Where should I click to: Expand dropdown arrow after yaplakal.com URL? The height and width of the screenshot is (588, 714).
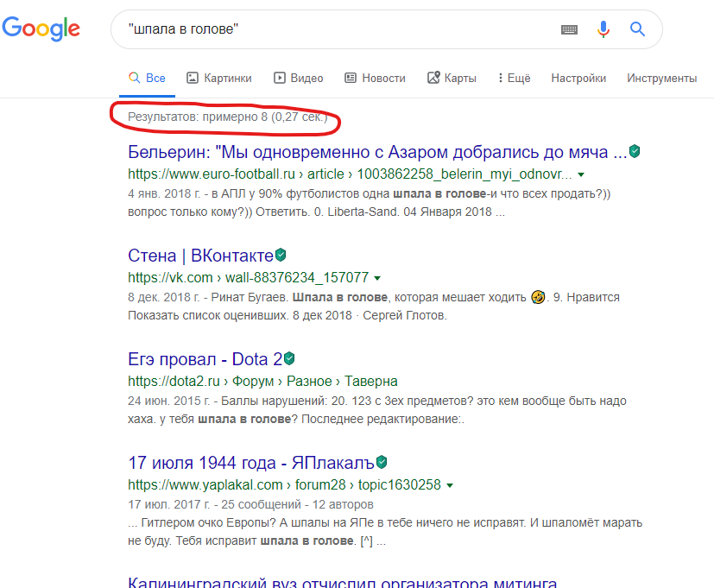(451, 484)
